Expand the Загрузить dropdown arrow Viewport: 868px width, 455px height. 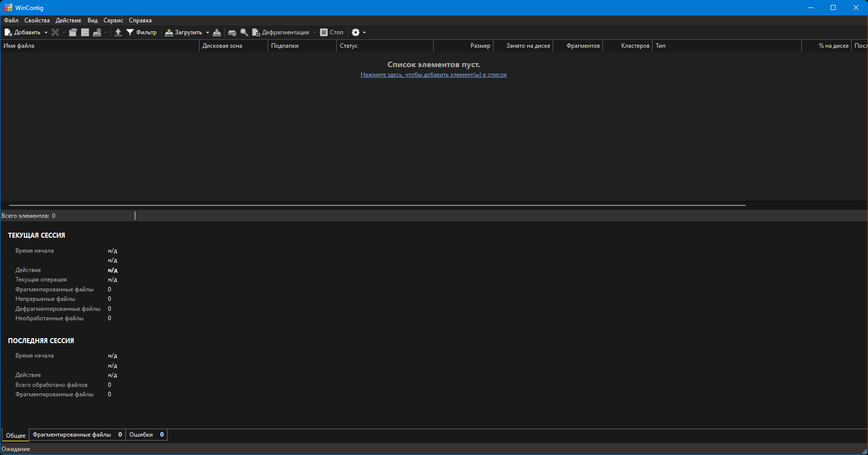pyautogui.click(x=207, y=32)
